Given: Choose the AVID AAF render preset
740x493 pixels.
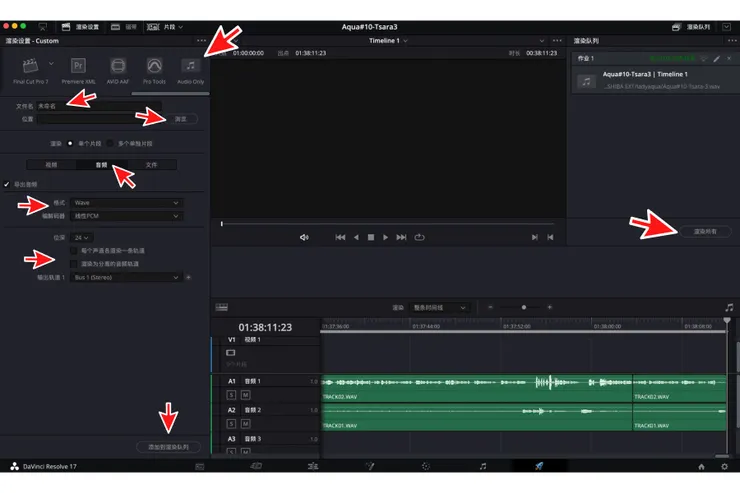Looking at the screenshot, I should (118, 71).
